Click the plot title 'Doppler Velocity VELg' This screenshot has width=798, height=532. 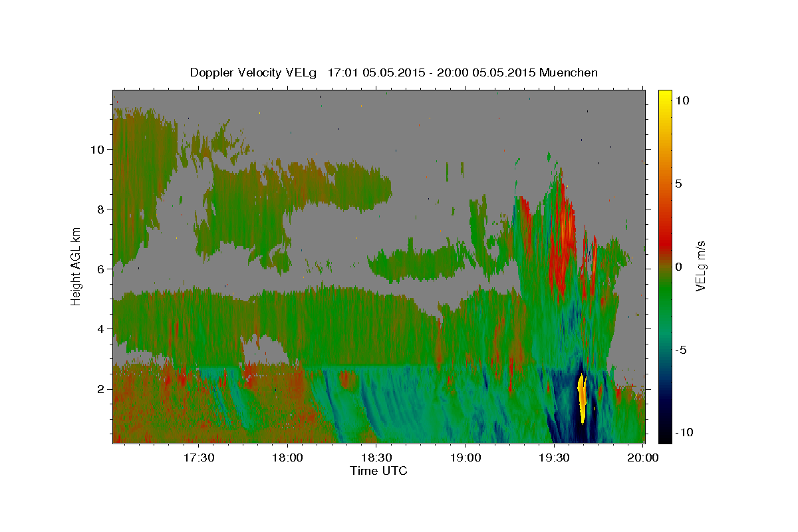(254, 72)
